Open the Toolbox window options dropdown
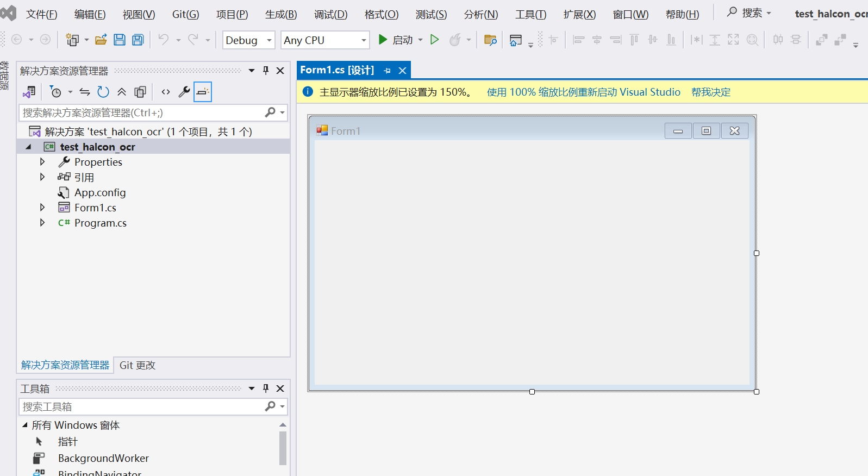Screen dimensions: 868x476 click(252, 389)
